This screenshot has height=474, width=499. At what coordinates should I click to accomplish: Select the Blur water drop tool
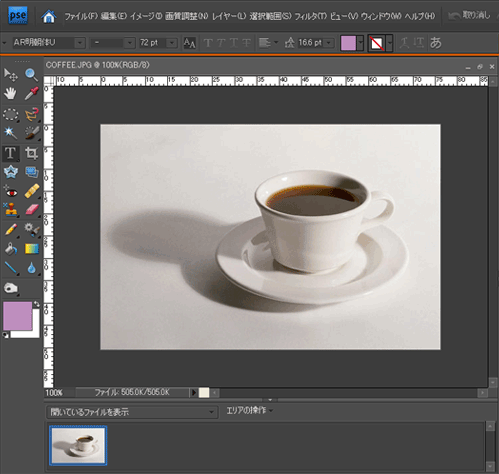(31, 268)
